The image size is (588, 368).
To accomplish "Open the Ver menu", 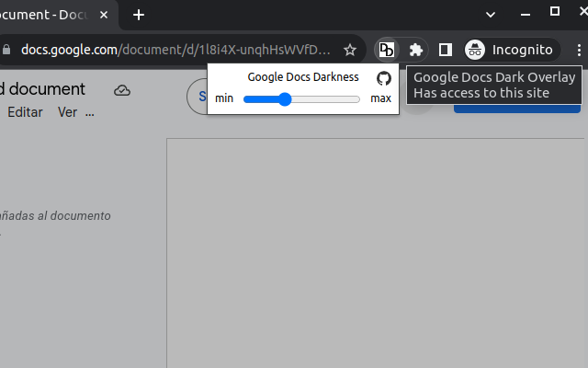I will tap(67, 112).
